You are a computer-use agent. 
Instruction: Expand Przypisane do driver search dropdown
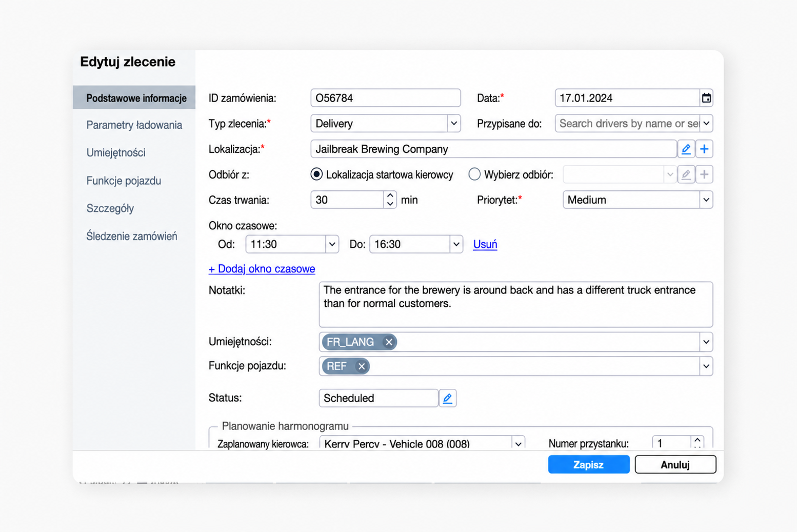click(706, 124)
